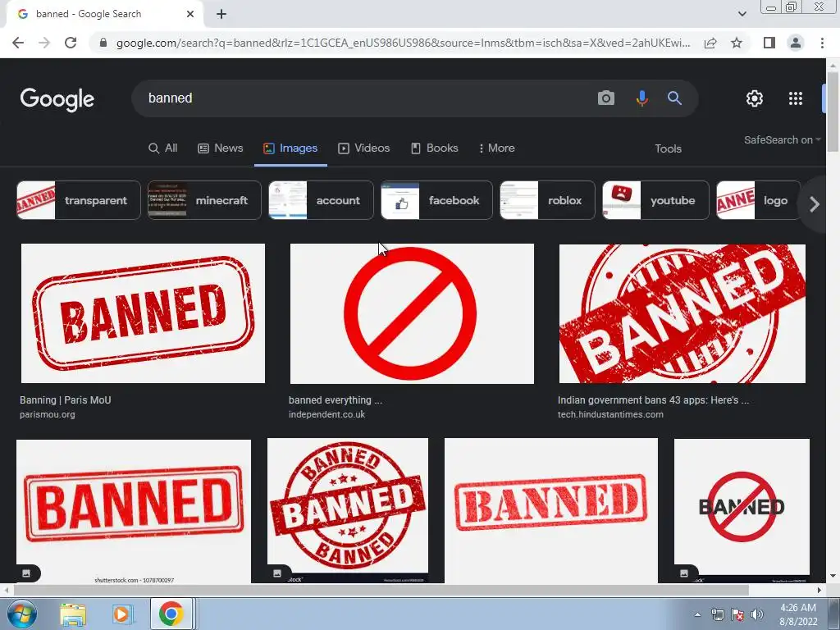
Task: Click the horizontal page scrollbar
Action: click(381, 590)
